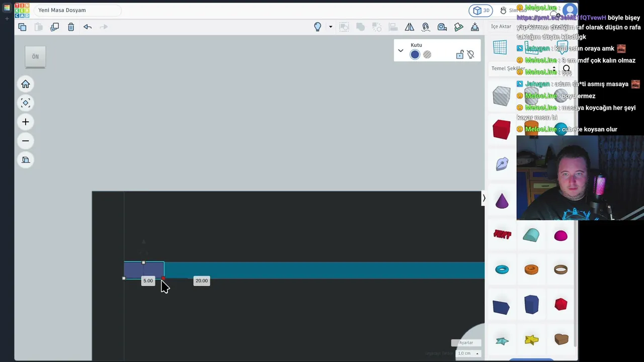Screen dimensions: 644x362
Task: Select the long teal bar shape
Action: (324, 270)
